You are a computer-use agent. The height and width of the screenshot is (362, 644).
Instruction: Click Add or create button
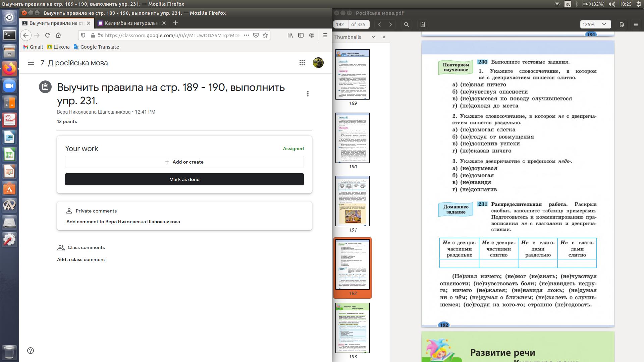coord(184,162)
